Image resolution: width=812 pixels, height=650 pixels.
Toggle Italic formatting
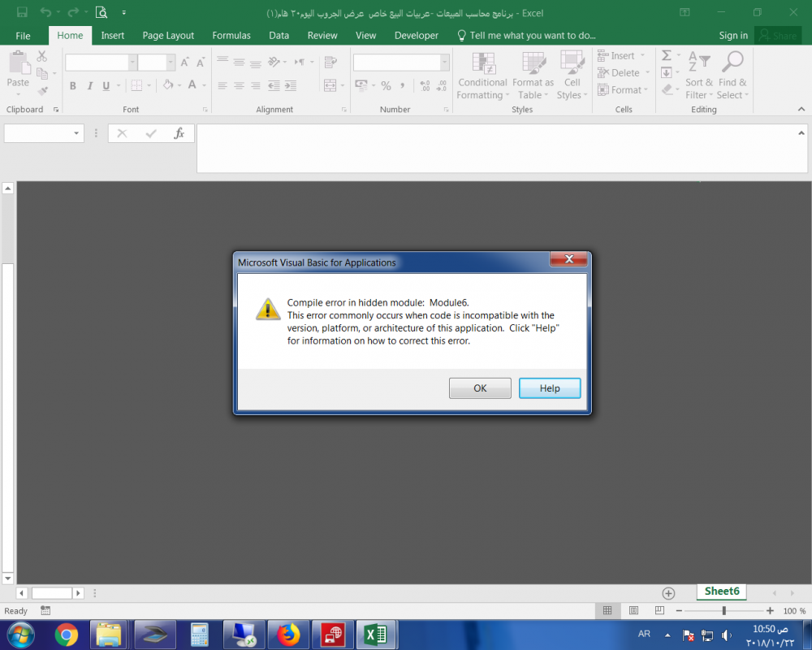click(89, 86)
